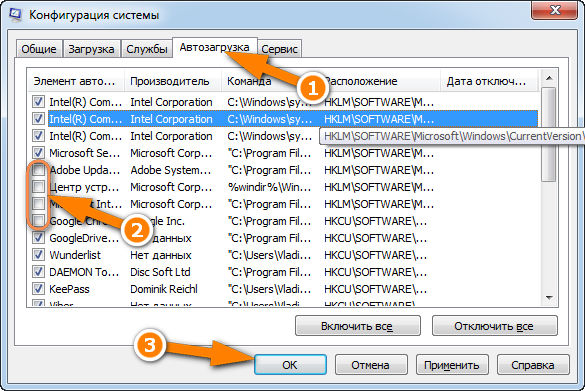
Task: Untick the KeePass startup checkbox
Action: click(x=38, y=289)
